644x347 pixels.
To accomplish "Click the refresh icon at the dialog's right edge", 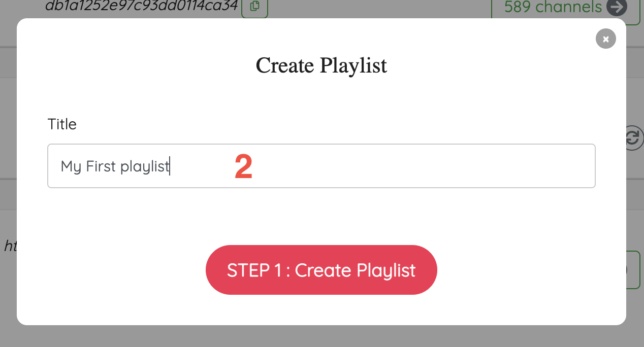I will 633,138.
